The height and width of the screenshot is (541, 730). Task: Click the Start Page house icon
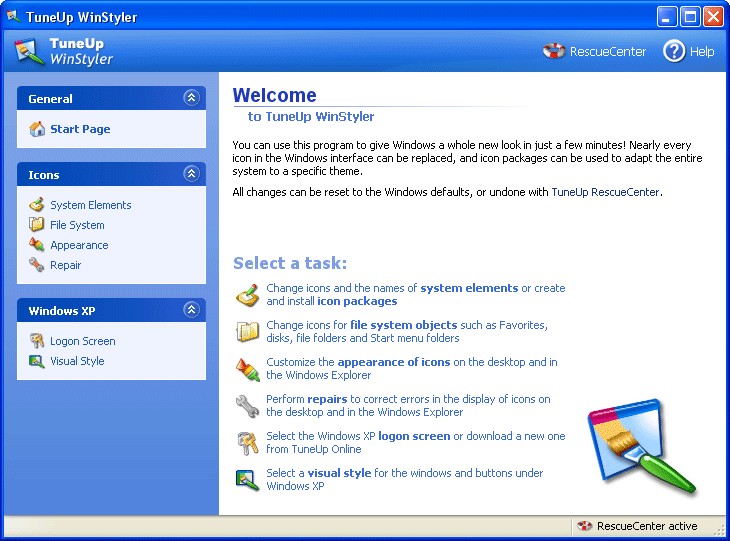pos(37,129)
